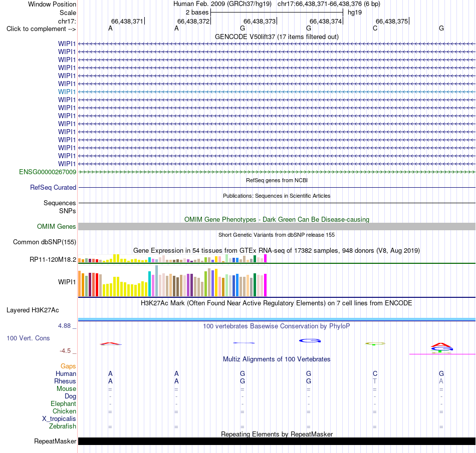Image resolution: width=476 pixels, height=453 pixels.
Task: Open the ENSG00000267009 gene label
Action: point(48,172)
